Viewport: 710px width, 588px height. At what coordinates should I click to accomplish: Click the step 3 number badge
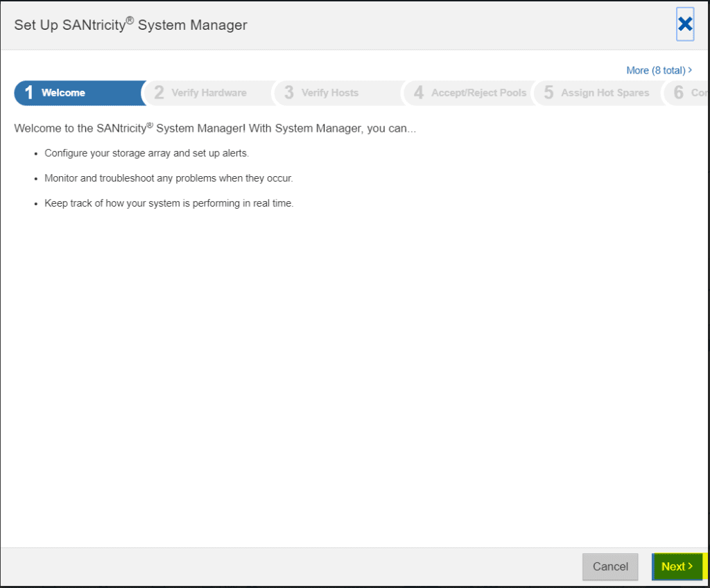(287, 92)
